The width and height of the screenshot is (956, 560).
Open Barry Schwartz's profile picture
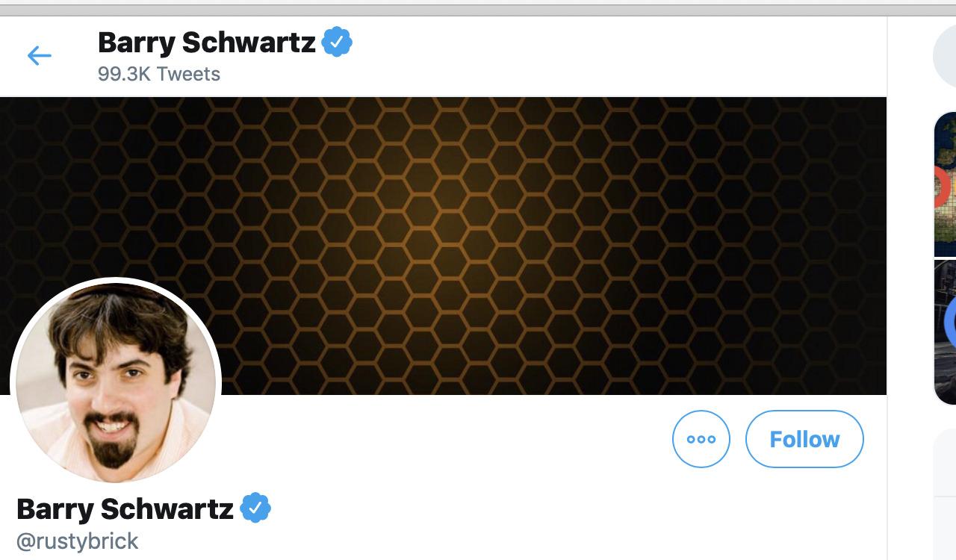(x=116, y=382)
